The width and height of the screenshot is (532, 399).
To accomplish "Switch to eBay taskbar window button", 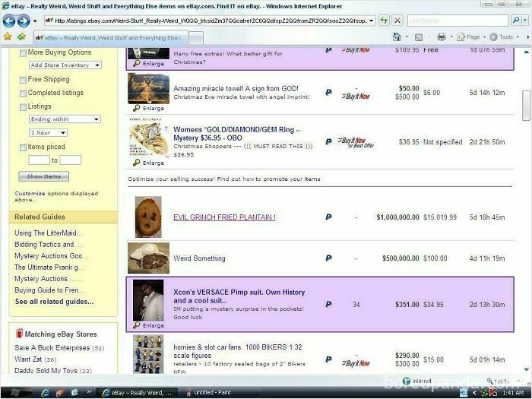I will coord(138,393).
